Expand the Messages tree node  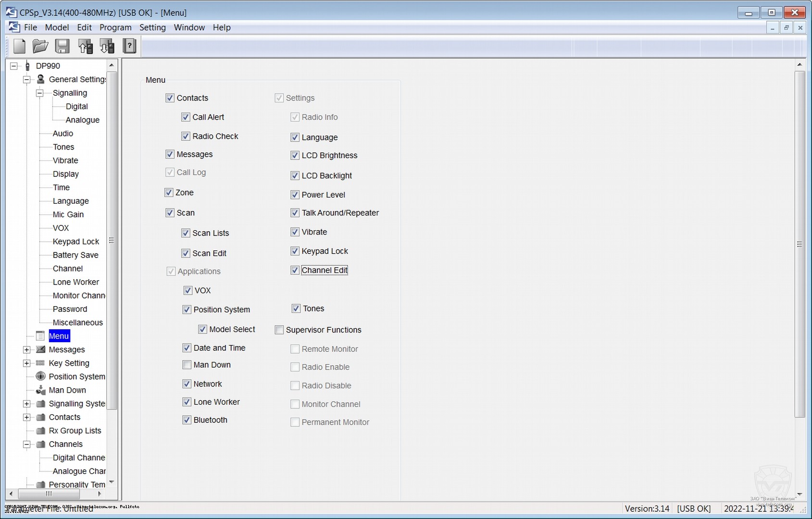(x=27, y=350)
